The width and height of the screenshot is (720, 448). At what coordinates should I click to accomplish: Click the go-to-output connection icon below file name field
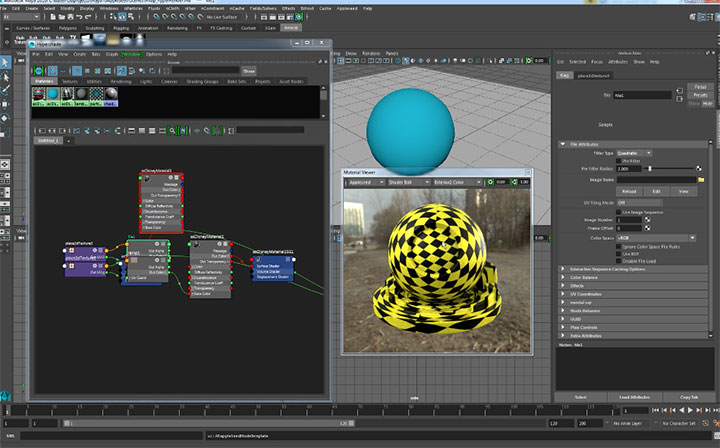[679, 99]
